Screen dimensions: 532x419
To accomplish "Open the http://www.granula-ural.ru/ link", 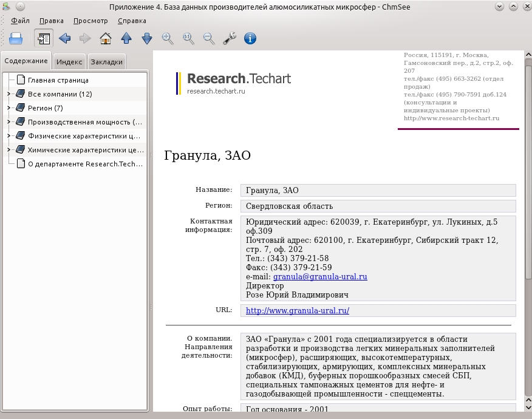I will pos(298,310).
